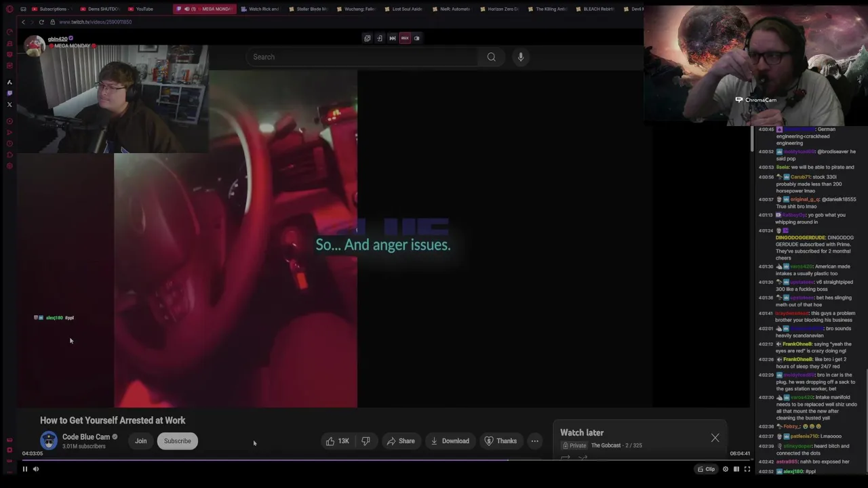Screen dimensions: 868x488
Task: Switch to the Dems SHUTDOWN tab
Action: [x=100, y=9]
